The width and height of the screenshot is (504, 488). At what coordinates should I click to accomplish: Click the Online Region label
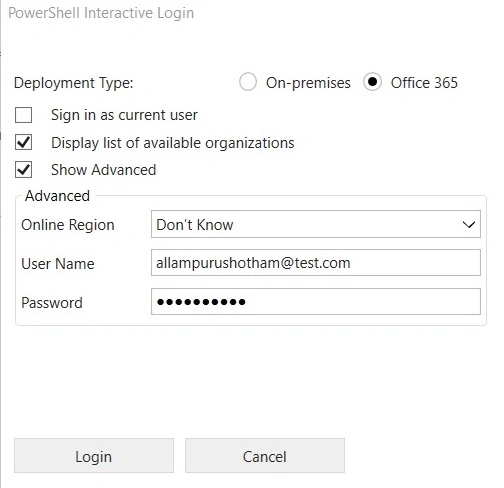pyautogui.click(x=68, y=225)
